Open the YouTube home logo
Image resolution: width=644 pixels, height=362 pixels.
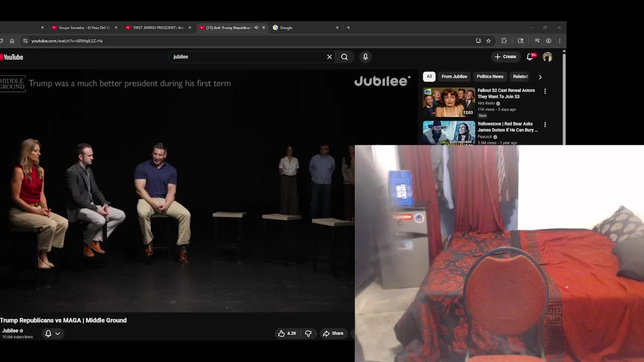[x=12, y=57]
